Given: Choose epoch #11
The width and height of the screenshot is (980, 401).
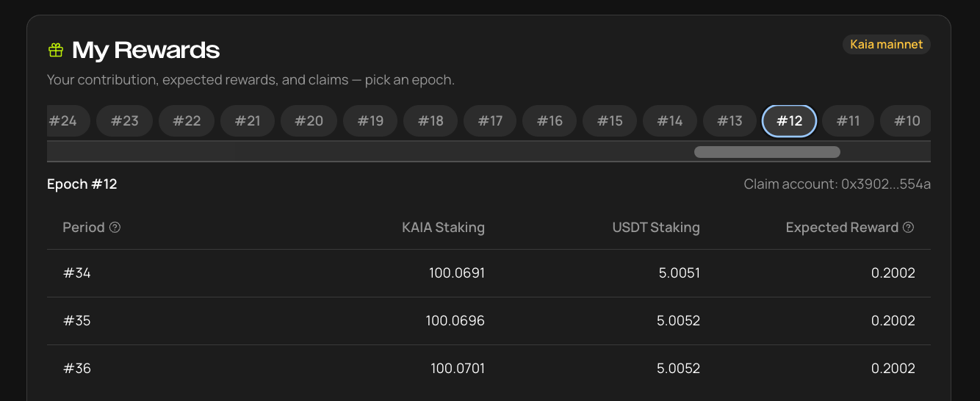Looking at the screenshot, I should (849, 121).
